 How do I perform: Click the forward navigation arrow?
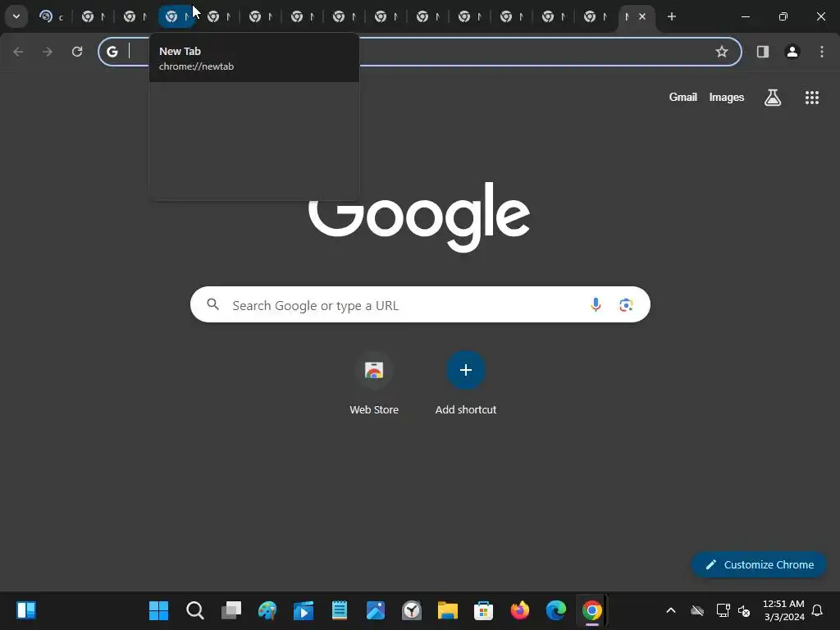click(x=48, y=52)
